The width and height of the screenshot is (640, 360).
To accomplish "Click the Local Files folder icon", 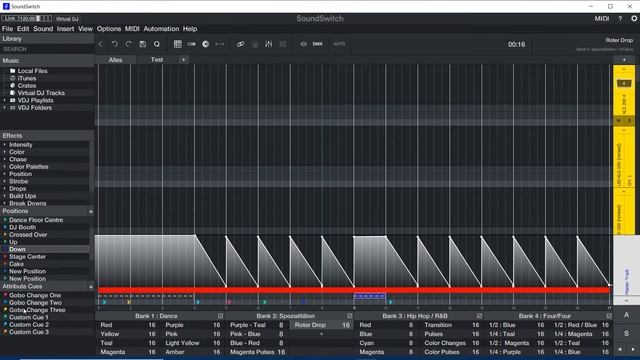I will (x=12, y=71).
